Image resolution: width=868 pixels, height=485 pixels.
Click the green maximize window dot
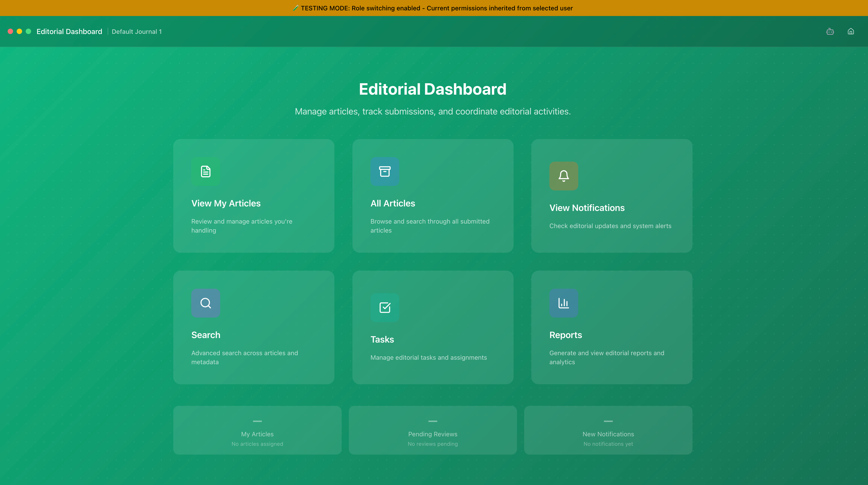pos(29,31)
